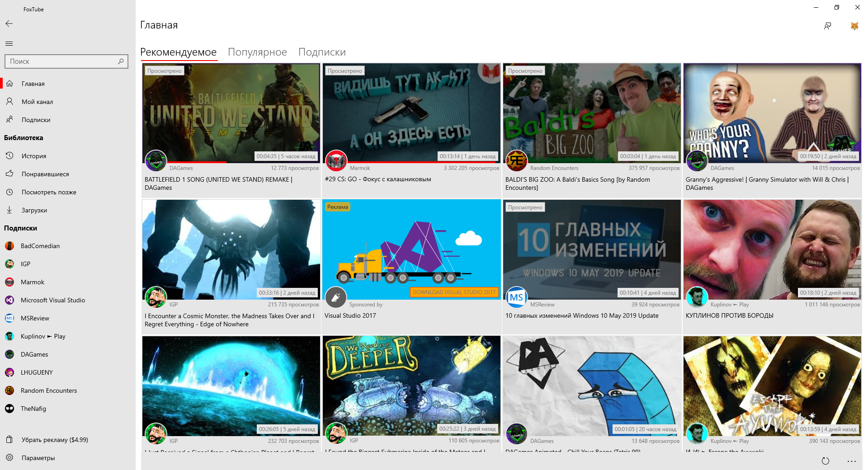Switch to the Подписки tab

(322, 52)
